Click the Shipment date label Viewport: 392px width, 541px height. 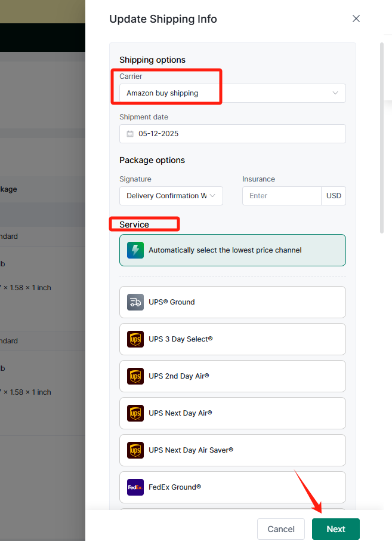click(x=144, y=117)
